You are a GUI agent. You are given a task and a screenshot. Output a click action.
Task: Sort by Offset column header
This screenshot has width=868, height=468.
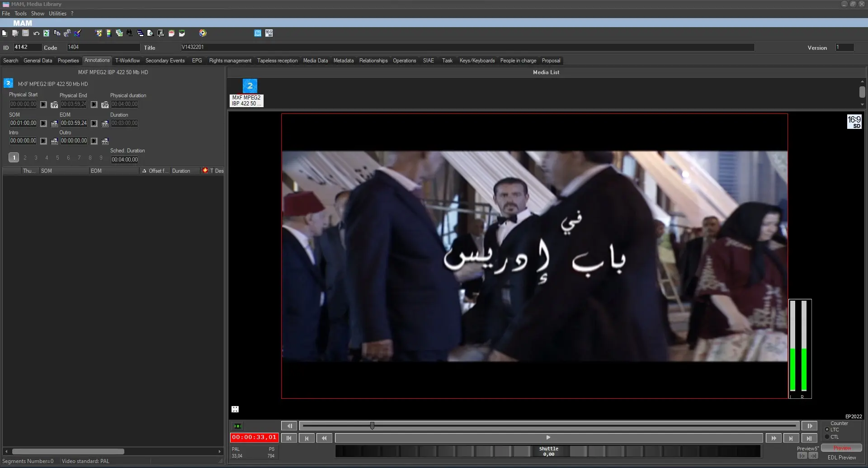click(158, 171)
